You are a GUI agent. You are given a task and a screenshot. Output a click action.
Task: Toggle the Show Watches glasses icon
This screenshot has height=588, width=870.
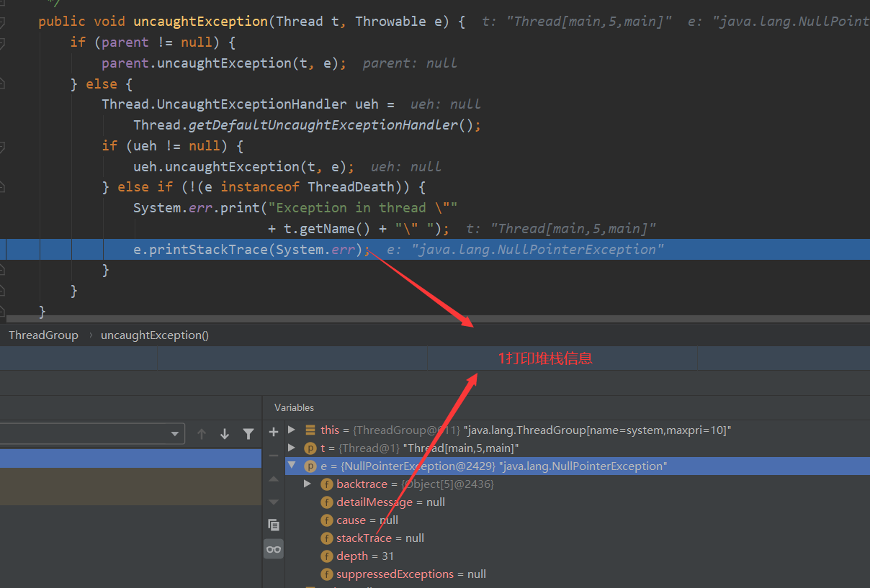point(274,549)
